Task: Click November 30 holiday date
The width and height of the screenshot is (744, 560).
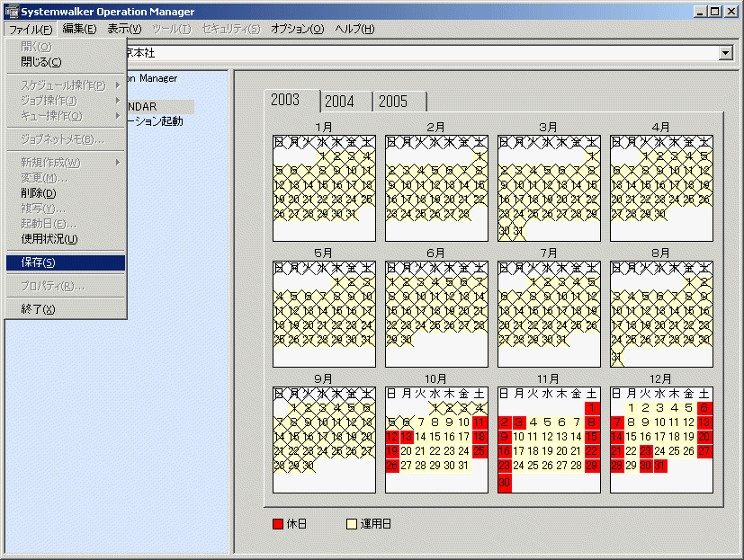Action: pyautogui.click(x=505, y=483)
